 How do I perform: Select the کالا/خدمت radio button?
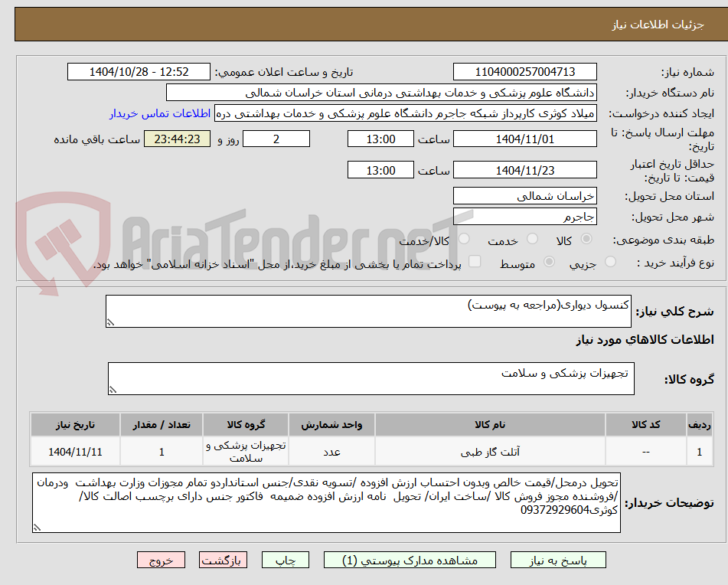coord(464,239)
